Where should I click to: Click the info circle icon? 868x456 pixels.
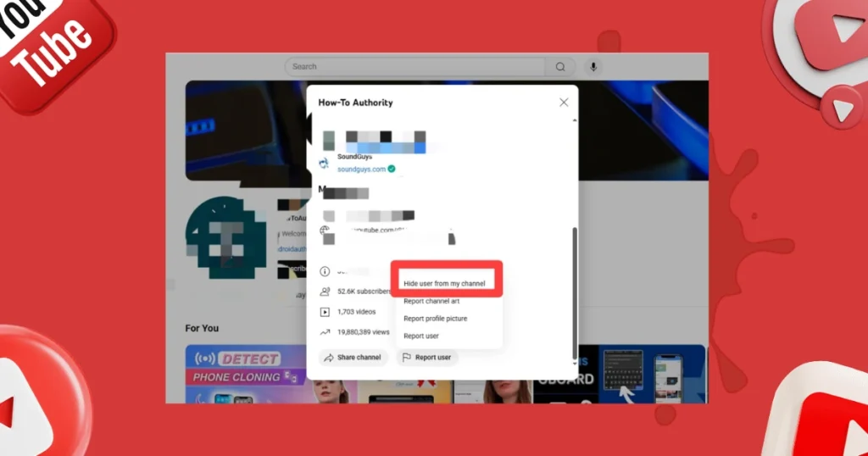[x=324, y=271]
